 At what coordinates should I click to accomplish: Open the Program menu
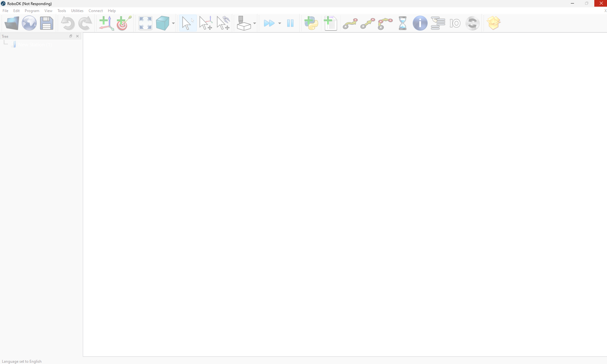[32, 11]
